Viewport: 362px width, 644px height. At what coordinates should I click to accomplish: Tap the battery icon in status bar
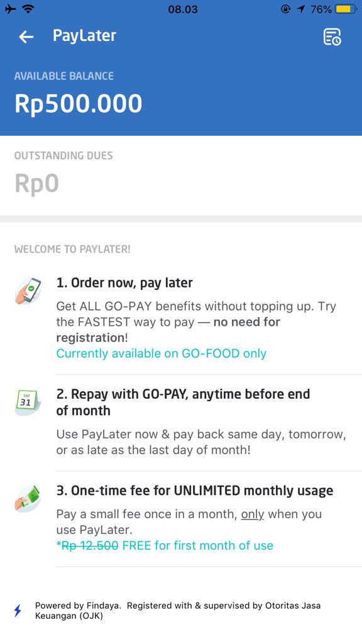(346, 9)
